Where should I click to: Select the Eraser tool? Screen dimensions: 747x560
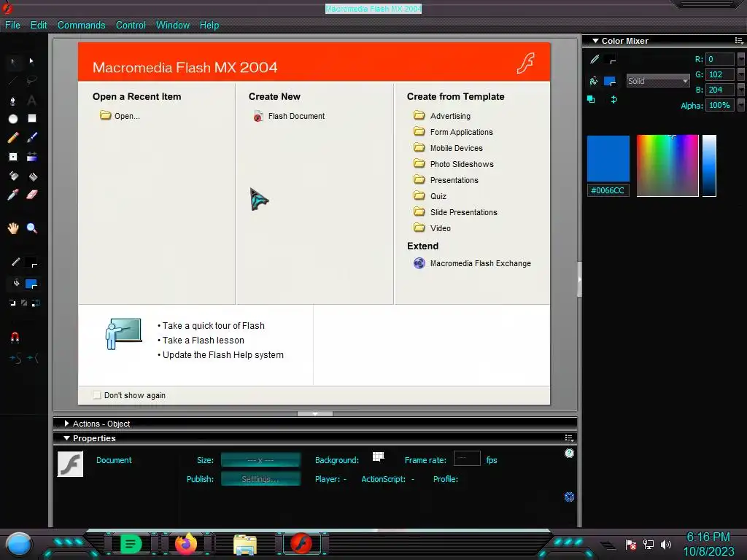[31, 195]
